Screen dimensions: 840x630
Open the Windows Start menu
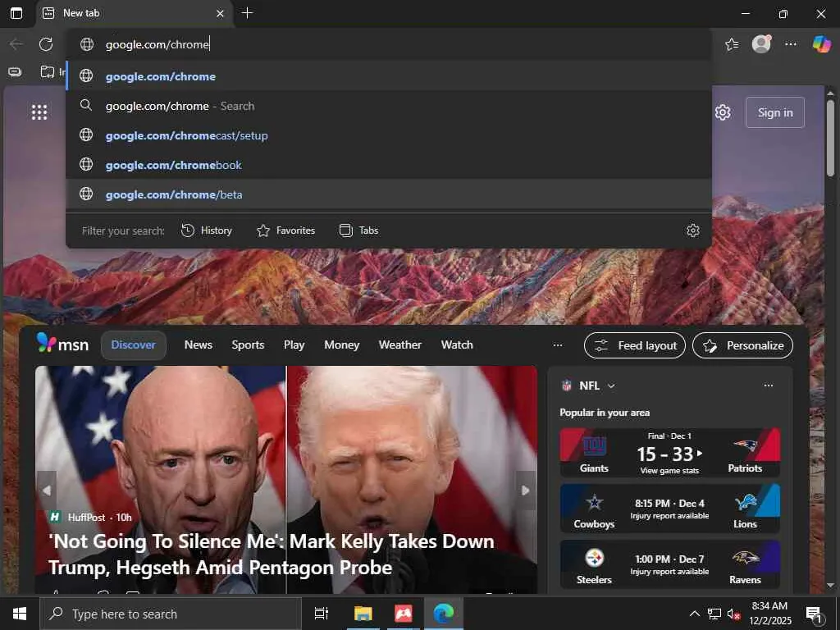tap(20, 614)
